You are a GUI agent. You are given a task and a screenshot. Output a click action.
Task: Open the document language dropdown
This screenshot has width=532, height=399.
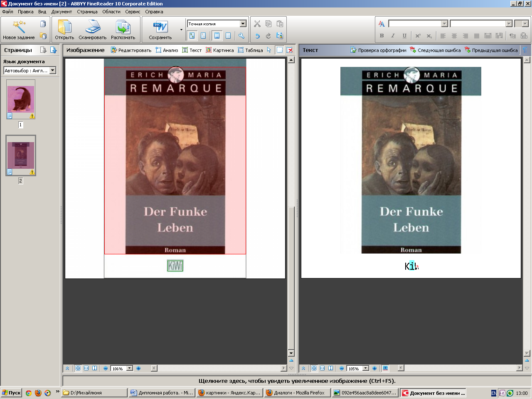(x=53, y=71)
